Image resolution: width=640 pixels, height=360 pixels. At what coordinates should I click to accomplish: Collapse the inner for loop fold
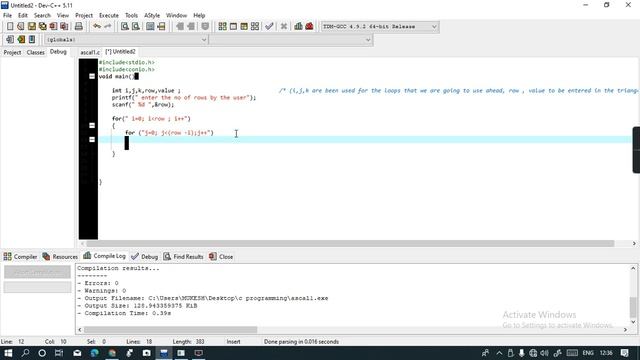click(92, 139)
